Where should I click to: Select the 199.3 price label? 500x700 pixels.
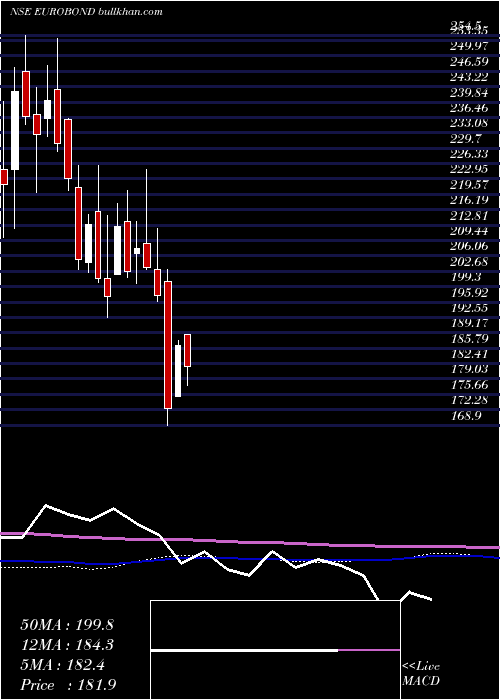pos(466,277)
